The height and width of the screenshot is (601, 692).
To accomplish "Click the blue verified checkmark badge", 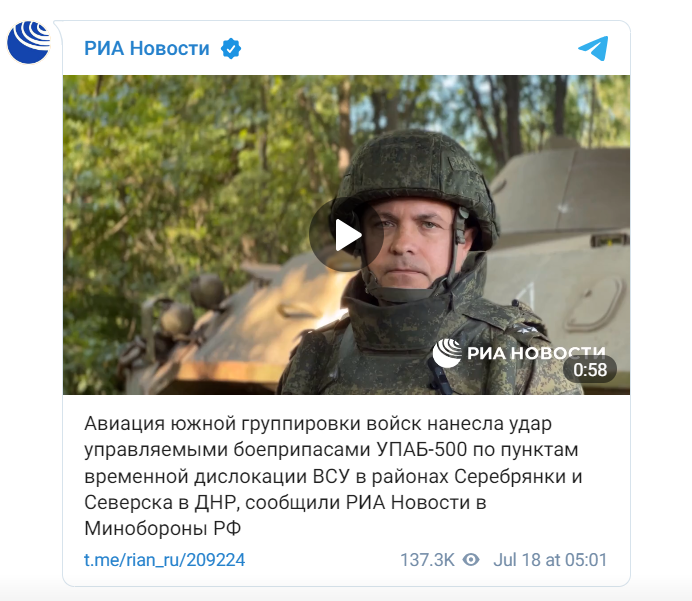I will [x=231, y=49].
